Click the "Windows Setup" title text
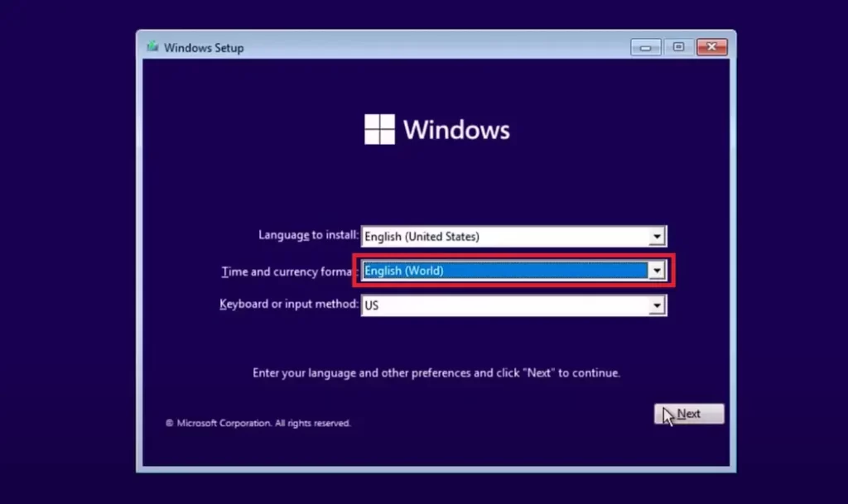Image resolution: width=848 pixels, height=504 pixels. point(204,47)
